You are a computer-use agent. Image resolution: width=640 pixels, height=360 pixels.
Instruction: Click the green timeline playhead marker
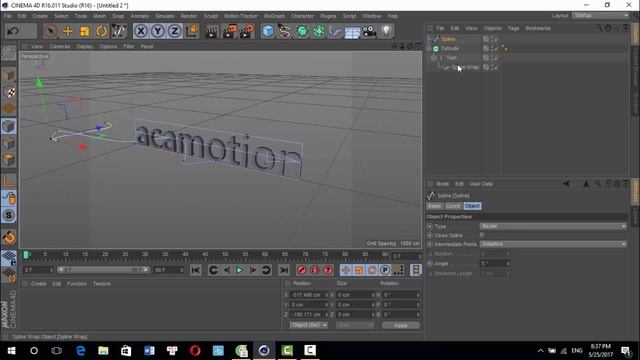26,256
